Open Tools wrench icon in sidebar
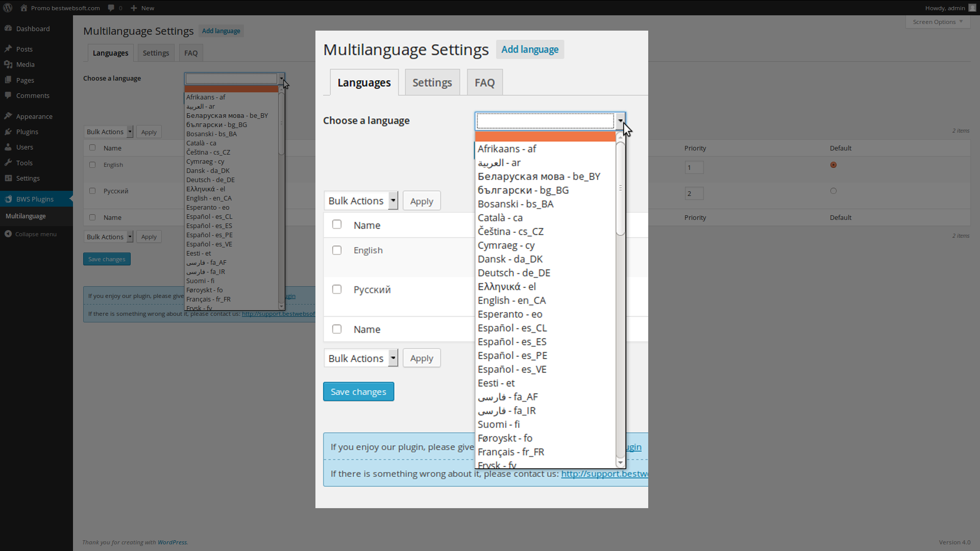 [8, 163]
